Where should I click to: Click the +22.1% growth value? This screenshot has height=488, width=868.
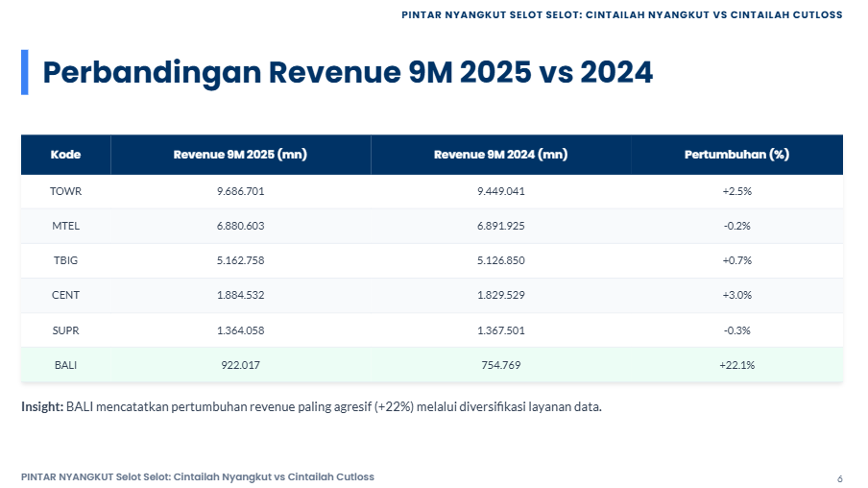click(736, 365)
